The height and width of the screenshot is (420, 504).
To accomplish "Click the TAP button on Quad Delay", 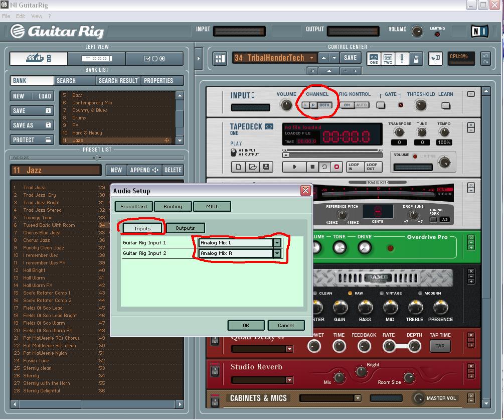I will [440, 346].
